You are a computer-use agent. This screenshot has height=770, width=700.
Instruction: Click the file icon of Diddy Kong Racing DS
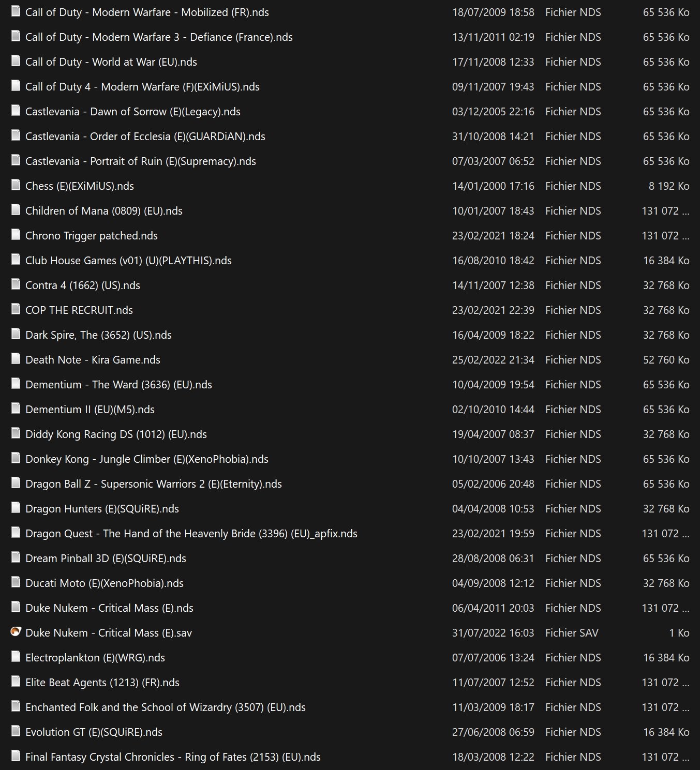[x=16, y=433]
